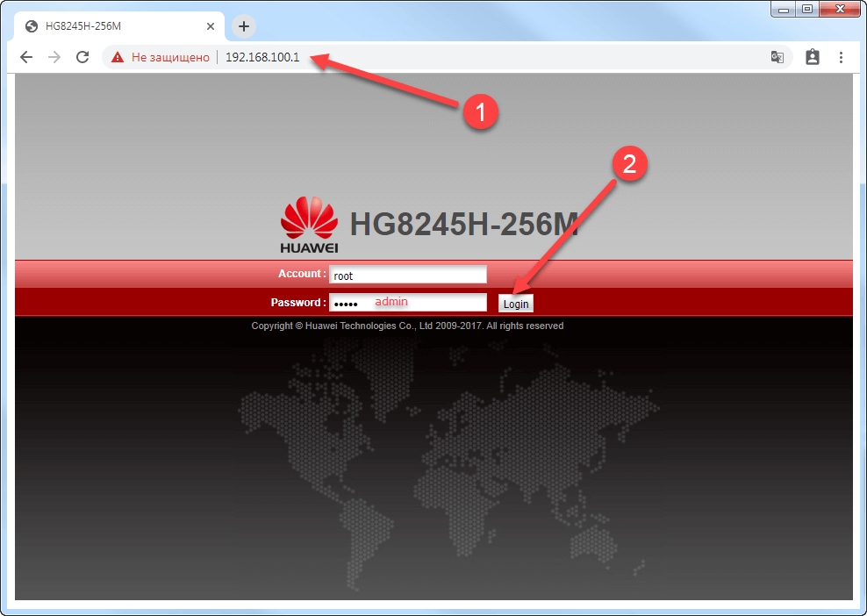Click the warning triangle next to Не защищено
867x616 pixels.
click(115, 56)
